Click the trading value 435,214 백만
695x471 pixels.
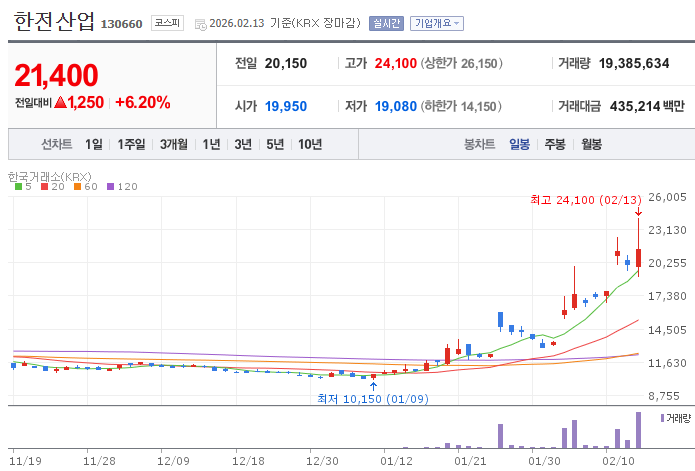647,106
